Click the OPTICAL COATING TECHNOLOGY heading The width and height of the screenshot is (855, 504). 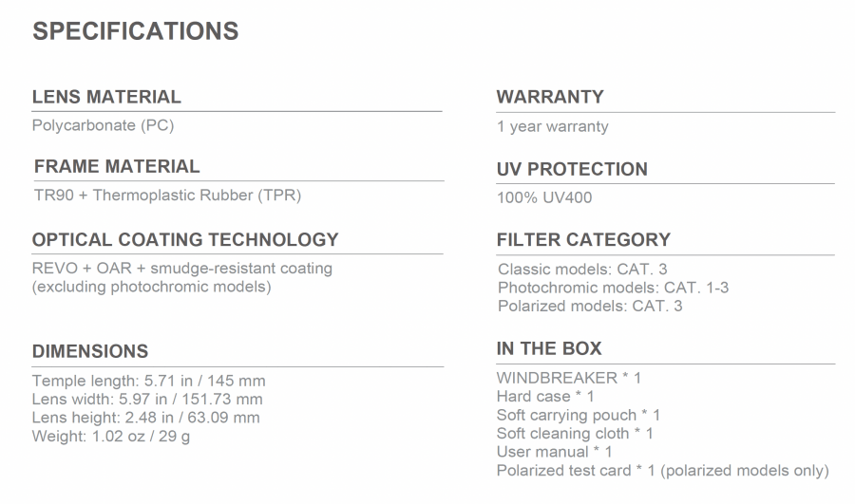point(185,240)
